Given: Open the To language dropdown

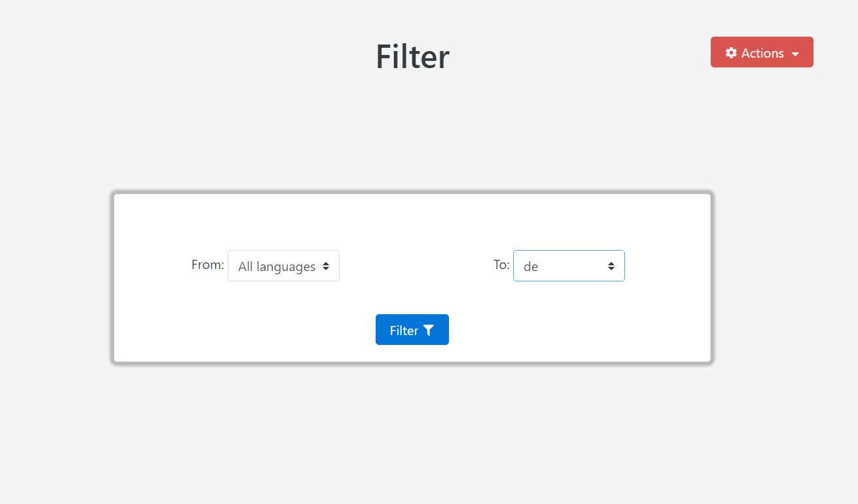Looking at the screenshot, I should [569, 266].
